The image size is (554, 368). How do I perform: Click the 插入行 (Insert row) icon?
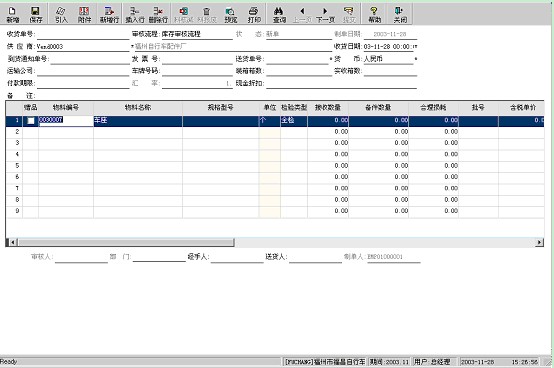coord(135,14)
